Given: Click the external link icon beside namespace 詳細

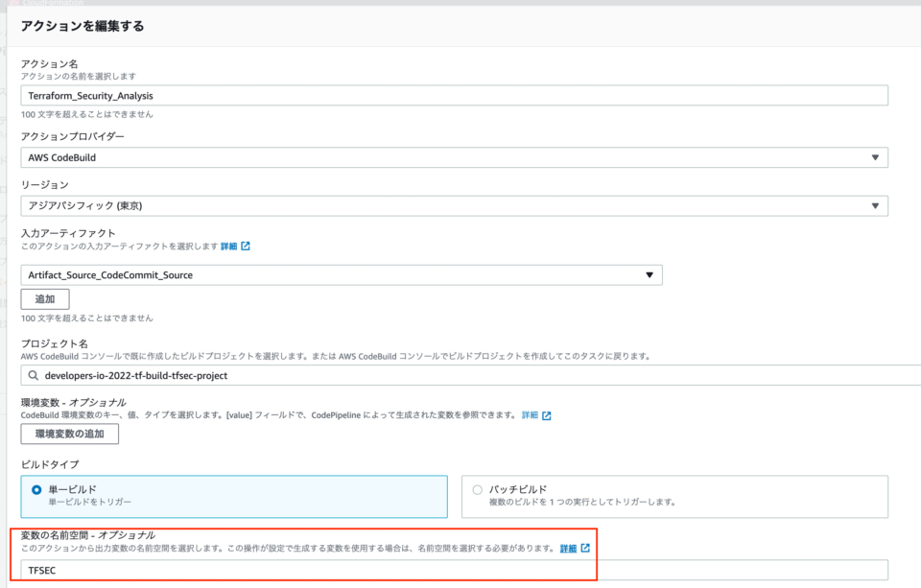Looking at the screenshot, I should (x=585, y=548).
